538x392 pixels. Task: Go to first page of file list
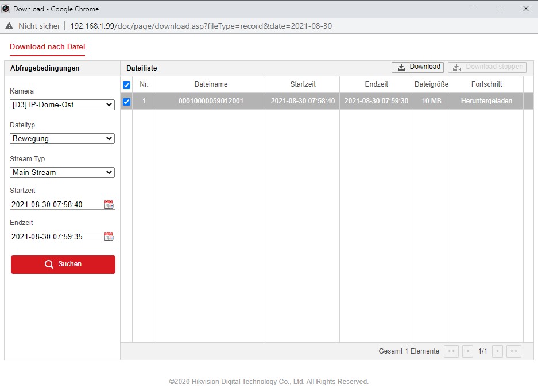click(451, 351)
